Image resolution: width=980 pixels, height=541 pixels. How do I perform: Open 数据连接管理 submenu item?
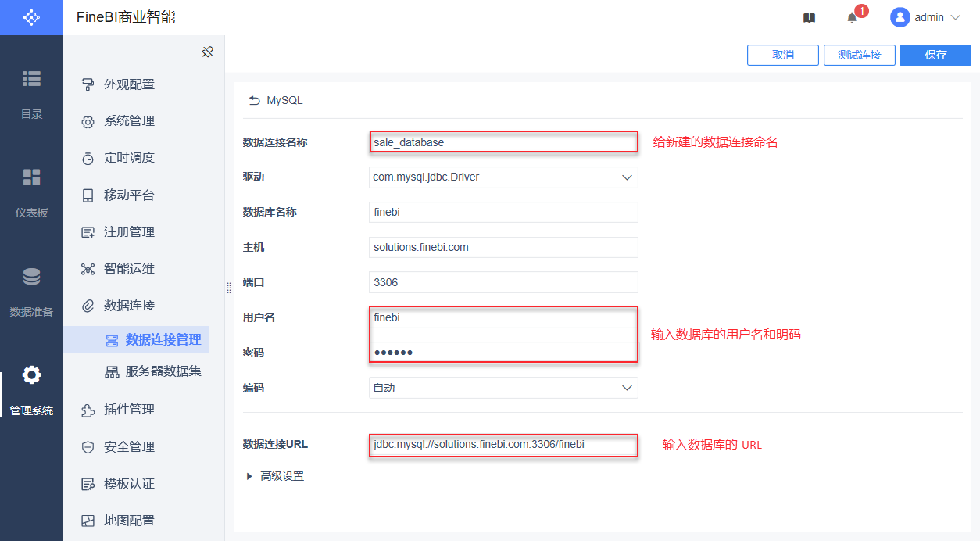click(137, 340)
